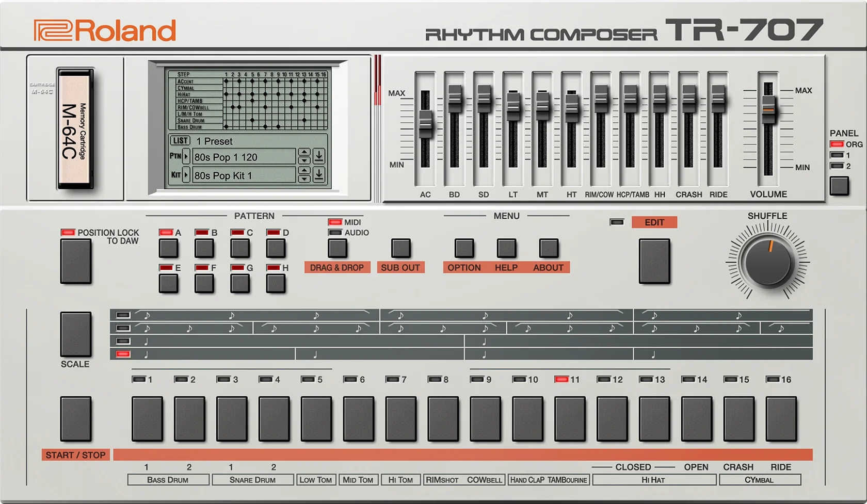
Task: Open the OPTION menu
Action: [464, 248]
